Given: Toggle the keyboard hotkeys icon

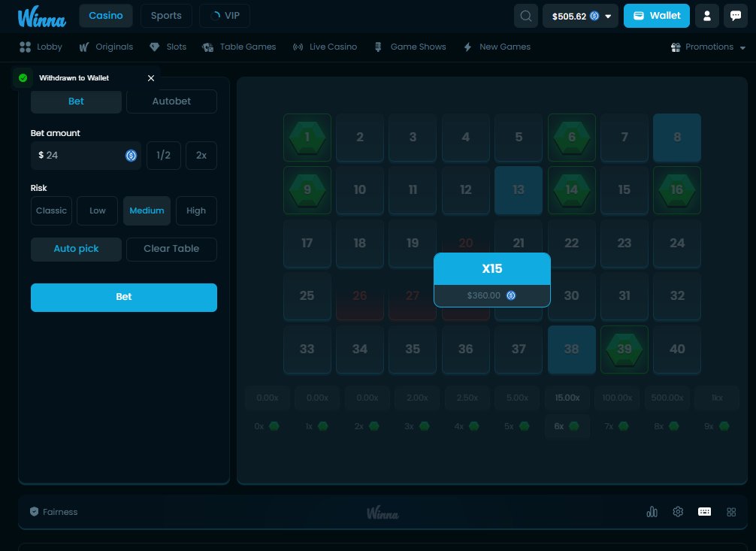Looking at the screenshot, I should pyautogui.click(x=704, y=512).
